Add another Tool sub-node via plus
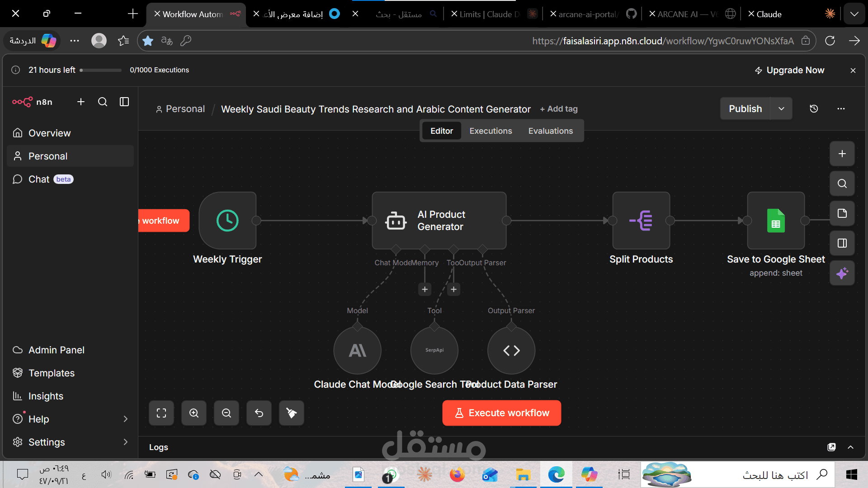The width and height of the screenshot is (868, 488). coord(453,289)
